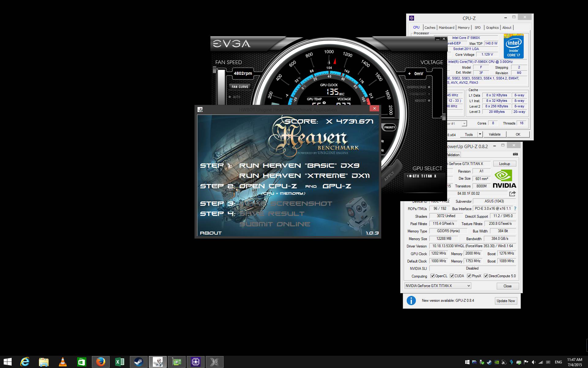588x368 pixels.
Task: Toggle the OVERVOLTAGE option in EVGA
Action: click(x=429, y=87)
